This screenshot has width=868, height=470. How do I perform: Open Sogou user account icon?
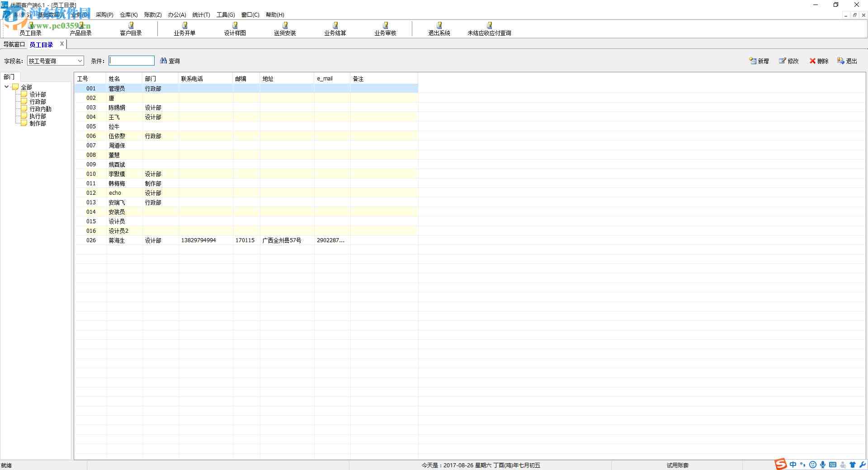[x=843, y=465]
